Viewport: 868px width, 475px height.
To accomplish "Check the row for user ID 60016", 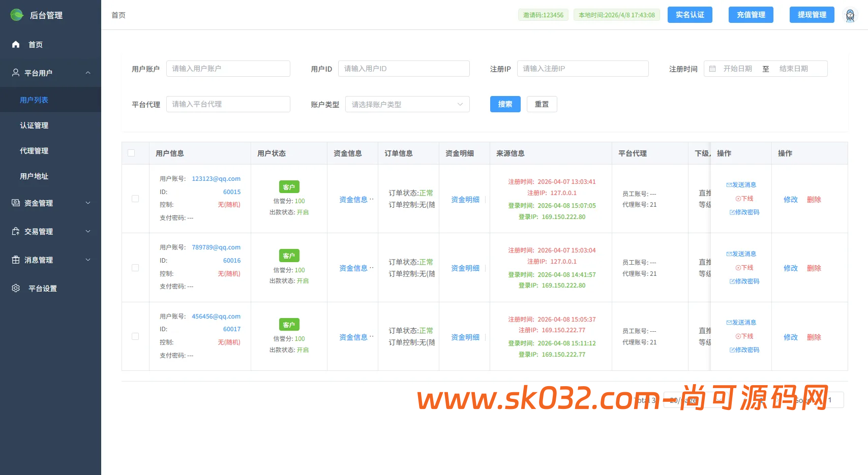I will pos(135,268).
